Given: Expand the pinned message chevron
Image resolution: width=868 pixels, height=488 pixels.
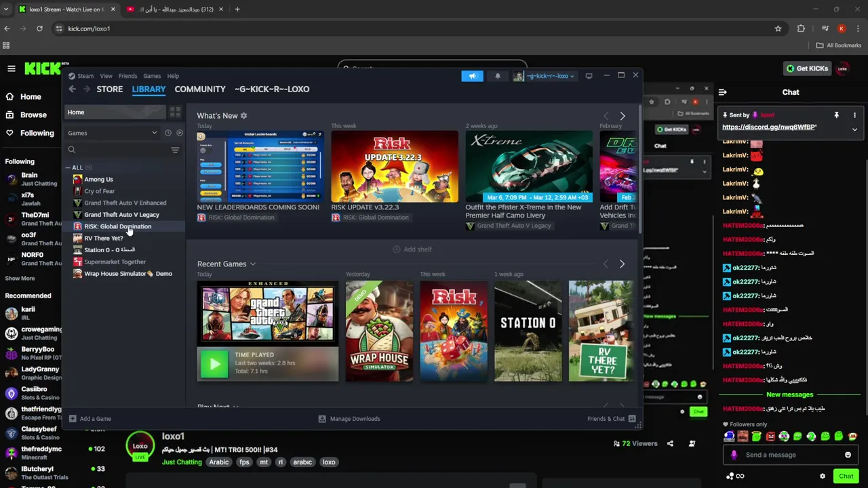Looking at the screenshot, I should click(854, 129).
